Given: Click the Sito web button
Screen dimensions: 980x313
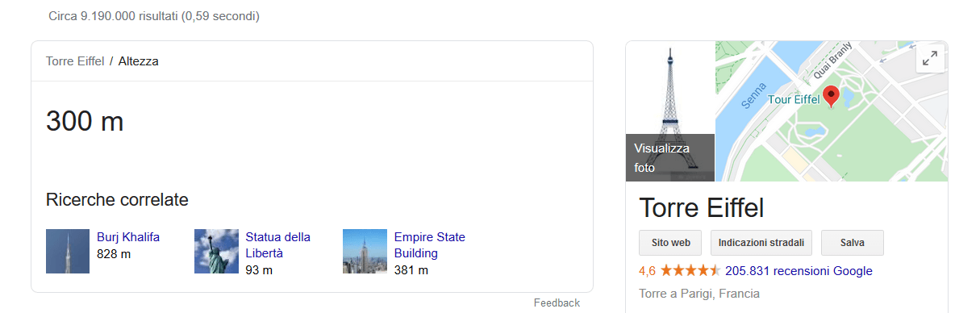Looking at the screenshot, I should (670, 243).
